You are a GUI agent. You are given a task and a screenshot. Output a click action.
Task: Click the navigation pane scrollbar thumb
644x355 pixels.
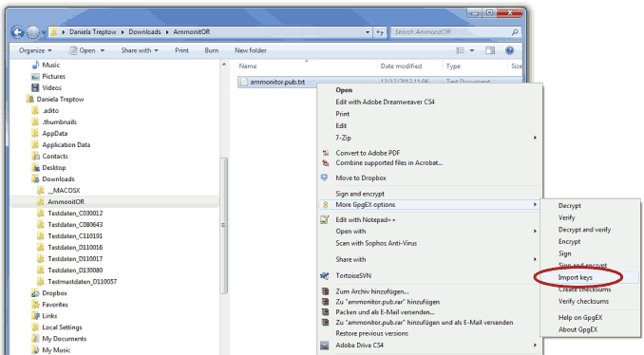pyautogui.click(x=224, y=225)
